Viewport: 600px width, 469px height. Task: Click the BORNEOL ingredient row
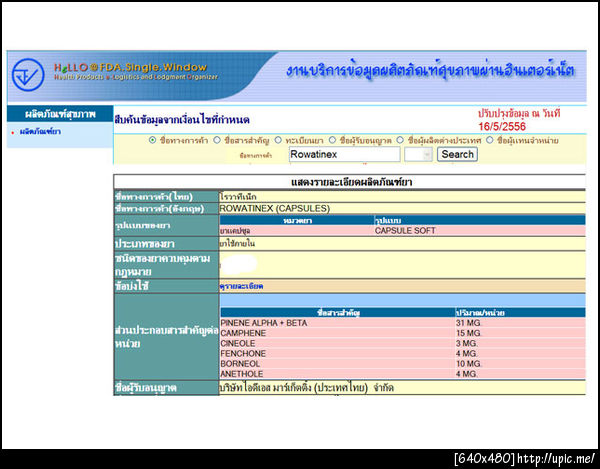403,364
